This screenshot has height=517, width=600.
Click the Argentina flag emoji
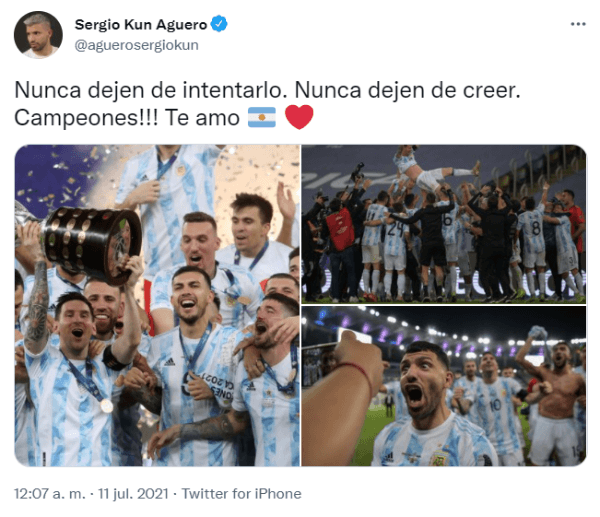coord(262,117)
